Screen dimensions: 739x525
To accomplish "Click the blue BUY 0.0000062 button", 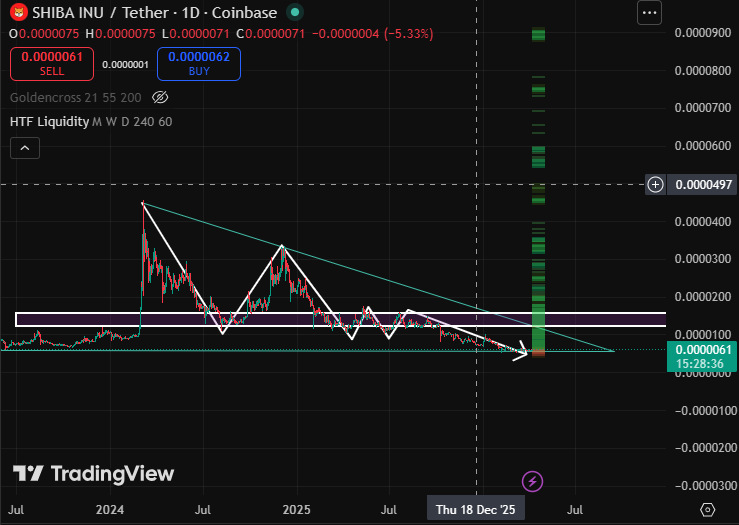I will tap(199, 64).
